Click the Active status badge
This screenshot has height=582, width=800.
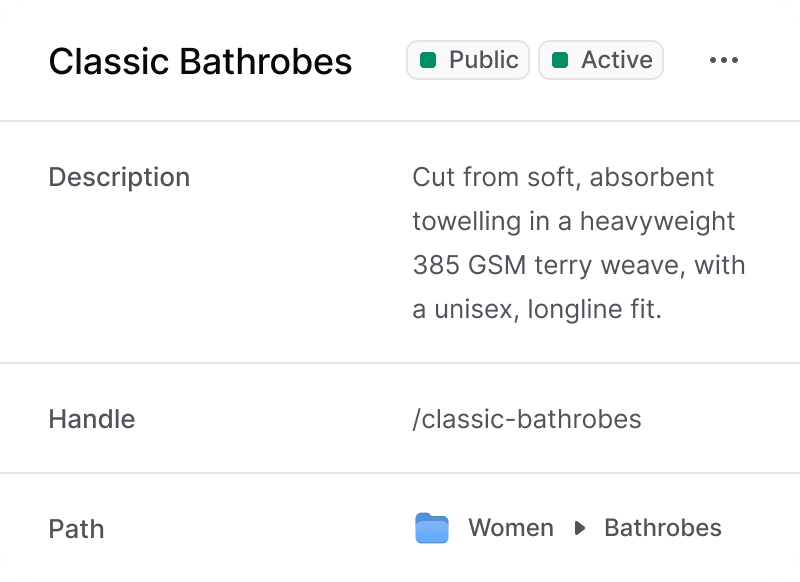click(600, 60)
